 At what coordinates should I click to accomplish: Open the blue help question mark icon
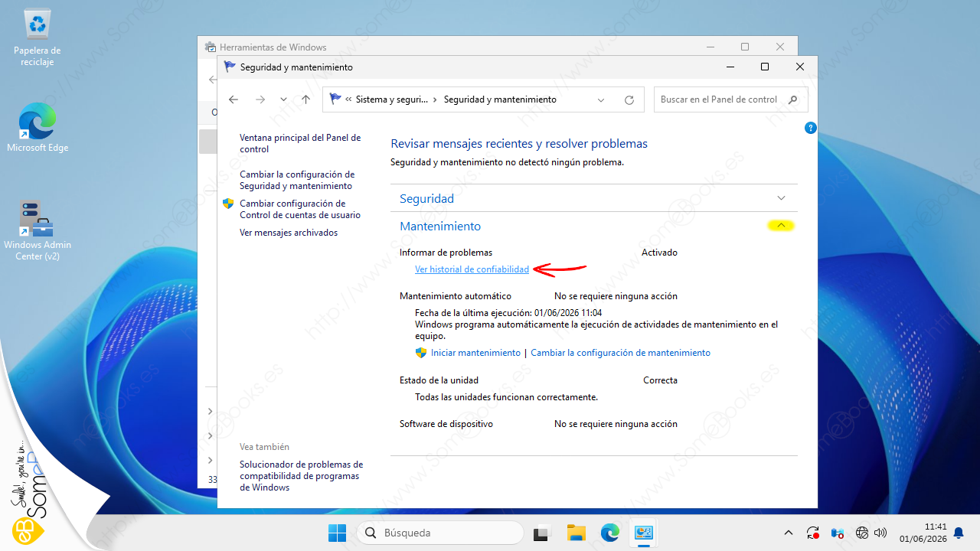click(x=811, y=128)
